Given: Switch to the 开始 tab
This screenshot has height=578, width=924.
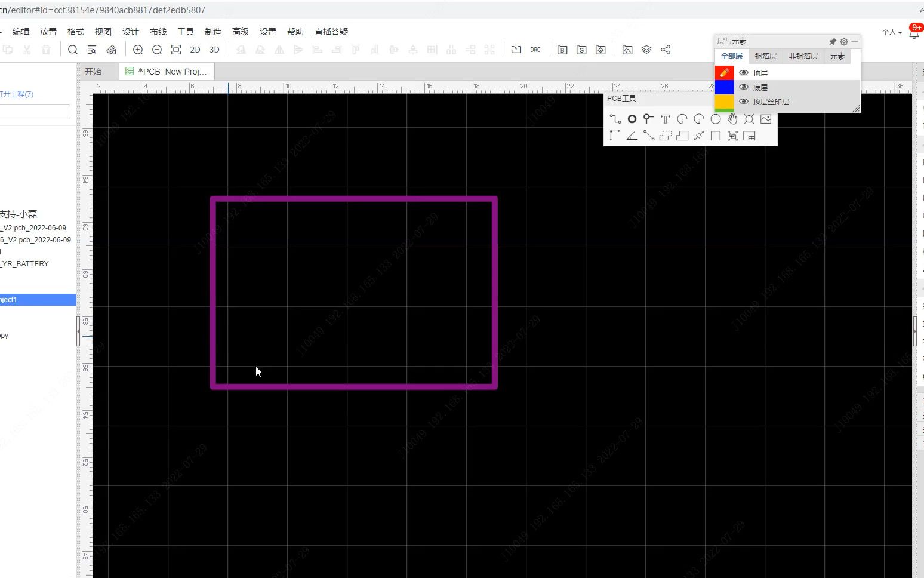Looking at the screenshot, I should coord(93,72).
